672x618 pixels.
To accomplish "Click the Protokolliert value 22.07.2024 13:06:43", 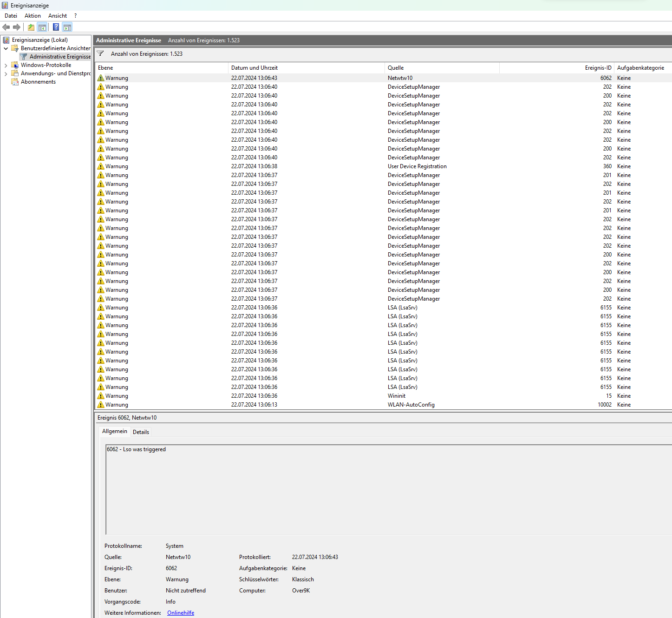I will (315, 557).
